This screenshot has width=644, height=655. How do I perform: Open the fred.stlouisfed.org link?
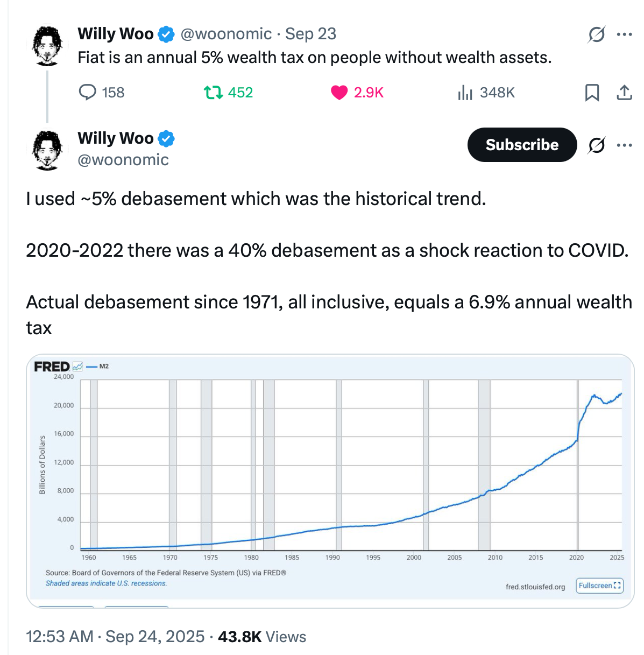(x=535, y=587)
